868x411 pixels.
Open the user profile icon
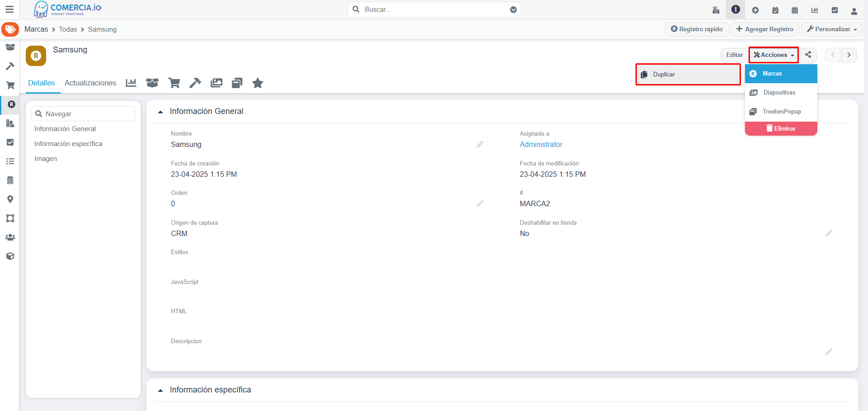(x=854, y=11)
